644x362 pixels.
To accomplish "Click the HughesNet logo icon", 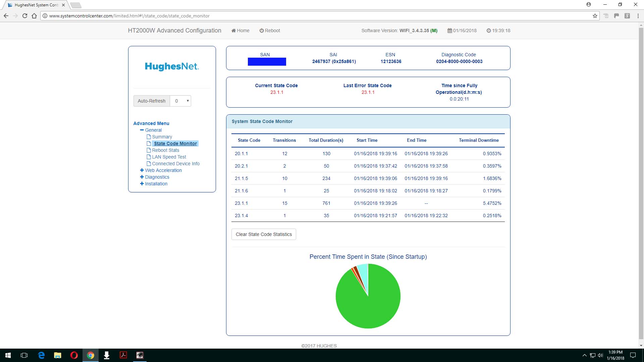I will pos(172,66).
